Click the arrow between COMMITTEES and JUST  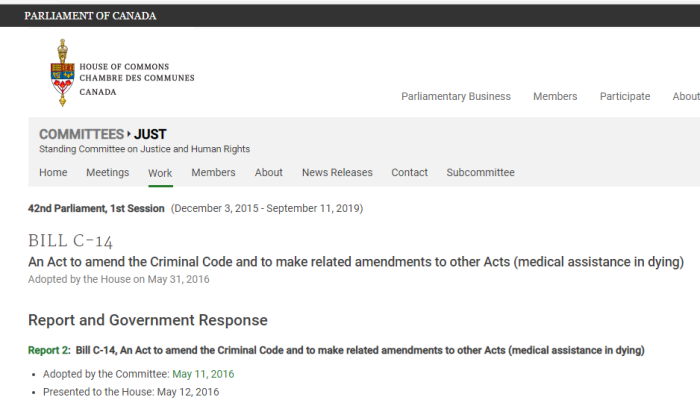[x=129, y=134]
